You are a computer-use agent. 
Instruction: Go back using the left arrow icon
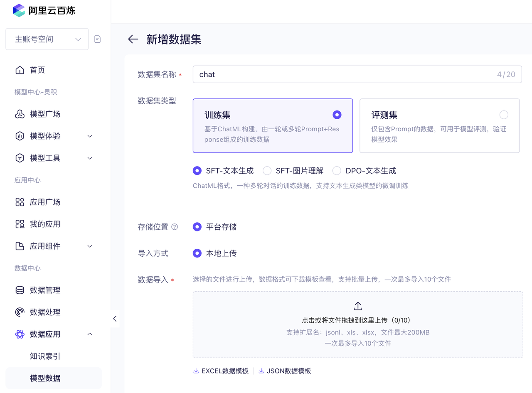click(x=133, y=39)
